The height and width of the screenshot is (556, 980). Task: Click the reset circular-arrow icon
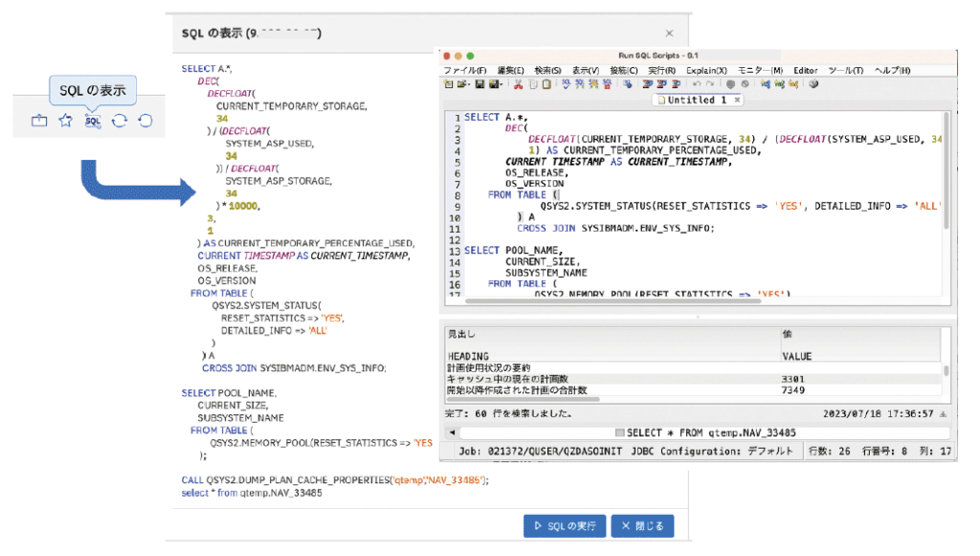tap(145, 121)
